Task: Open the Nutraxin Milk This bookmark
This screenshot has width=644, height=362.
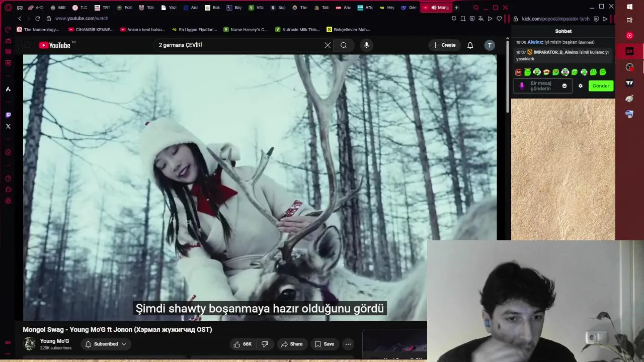Action: click(297, 30)
